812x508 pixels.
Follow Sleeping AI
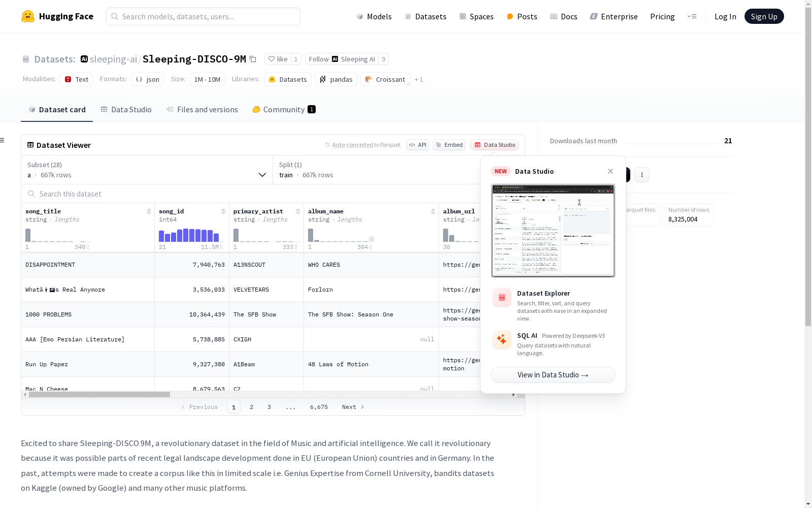coord(342,59)
